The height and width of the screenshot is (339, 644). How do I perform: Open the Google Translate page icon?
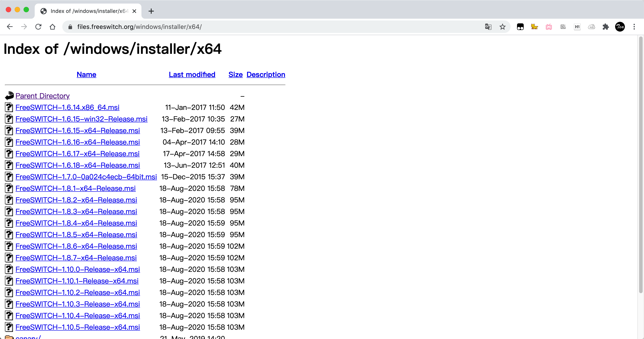click(x=488, y=27)
